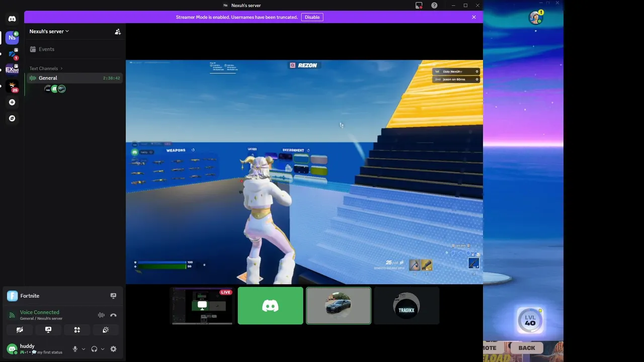Image resolution: width=644 pixels, height=362 pixels.
Task: Open voice participant avatars under General
Action: click(55, 89)
